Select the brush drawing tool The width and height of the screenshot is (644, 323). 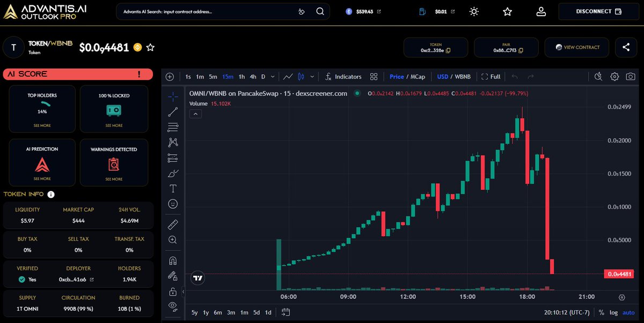173,173
